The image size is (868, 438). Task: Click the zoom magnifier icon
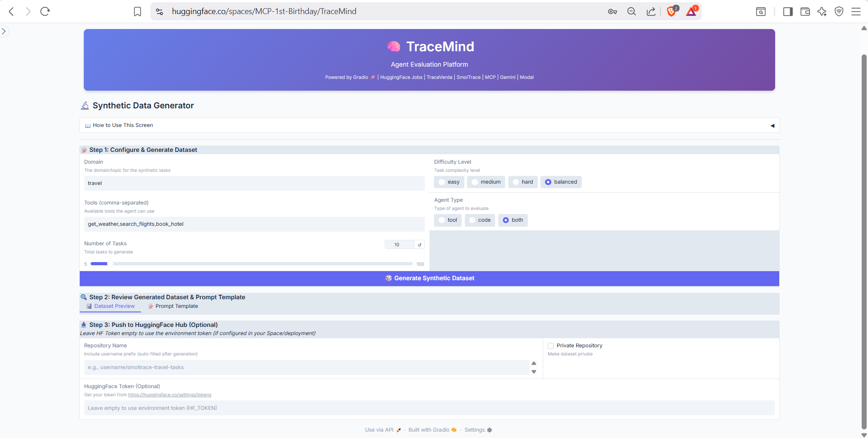pos(632,11)
